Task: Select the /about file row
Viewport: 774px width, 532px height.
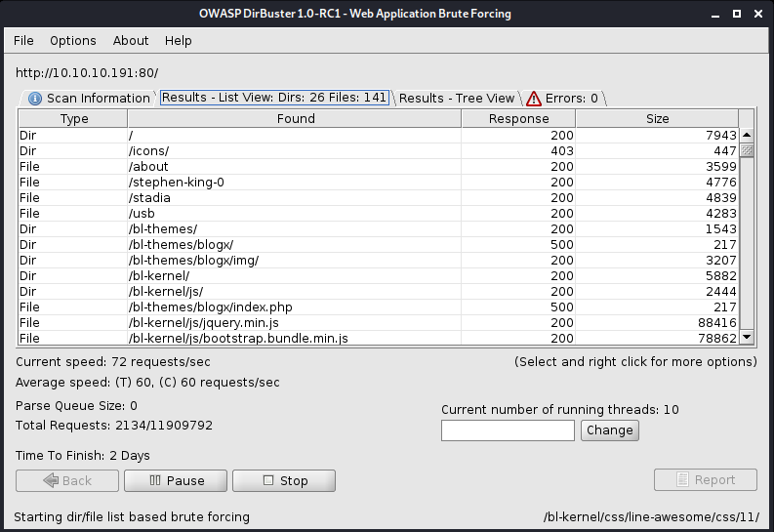Action: [379, 167]
